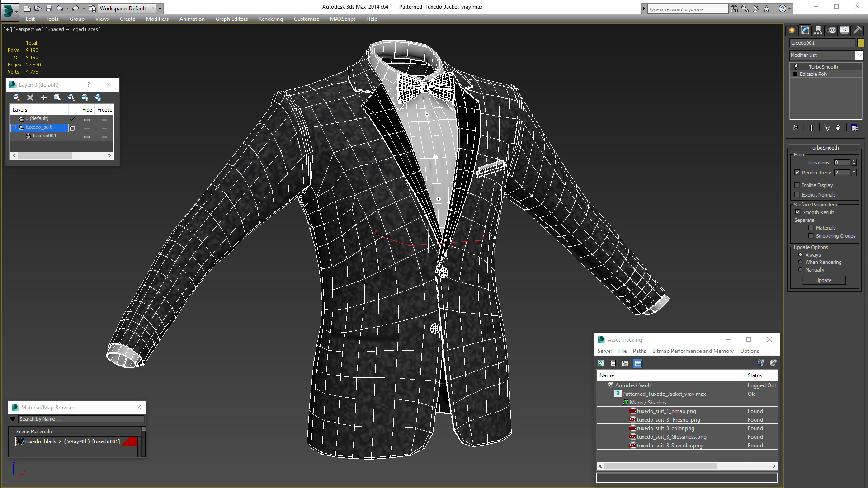Open the Utilities hammer panel tab
868x488 pixels.
[x=857, y=30]
